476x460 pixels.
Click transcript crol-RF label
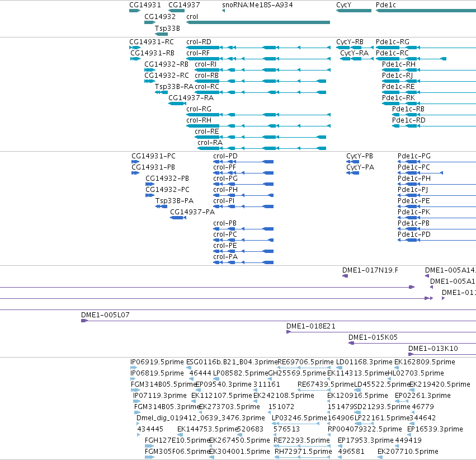coord(198,53)
